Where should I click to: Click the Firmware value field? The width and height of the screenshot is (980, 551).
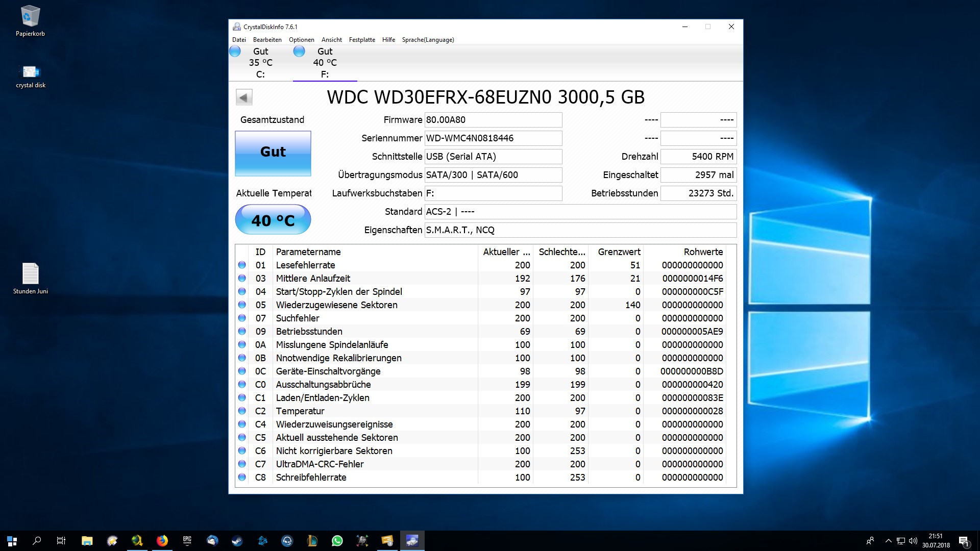pos(493,120)
